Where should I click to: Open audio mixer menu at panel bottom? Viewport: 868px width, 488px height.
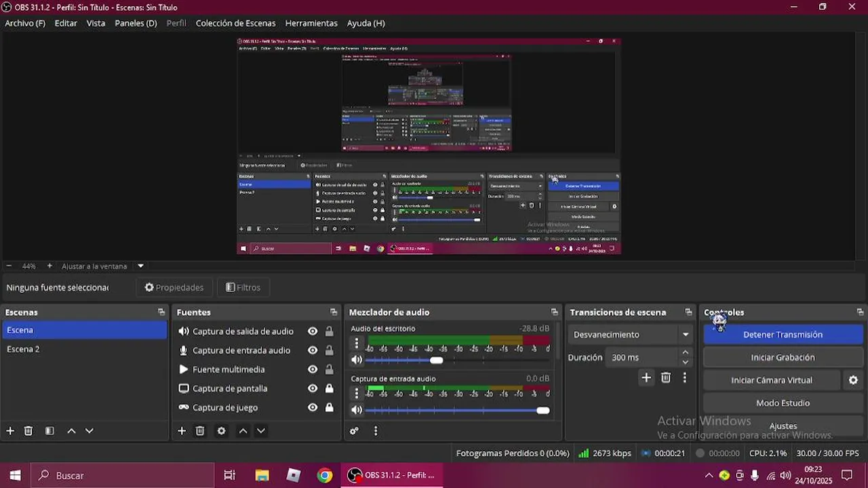pos(376,430)
